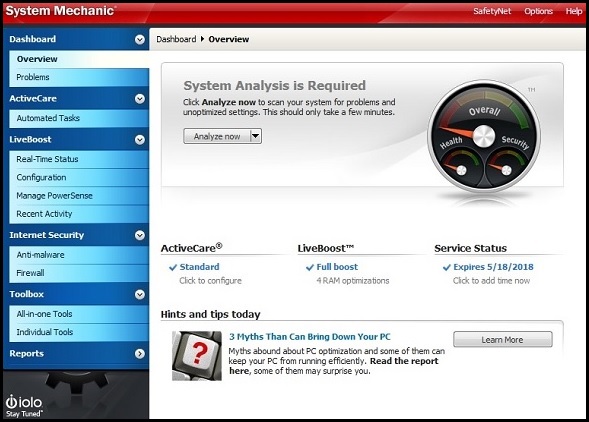This screenshot has width=589, height=422.
Task: Open the 3 Myths article link
Action: (310, 337)
